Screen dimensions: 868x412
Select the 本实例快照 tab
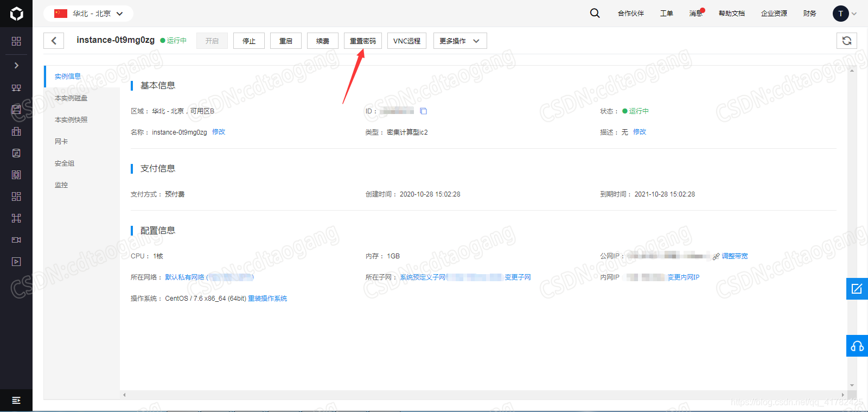82,120
